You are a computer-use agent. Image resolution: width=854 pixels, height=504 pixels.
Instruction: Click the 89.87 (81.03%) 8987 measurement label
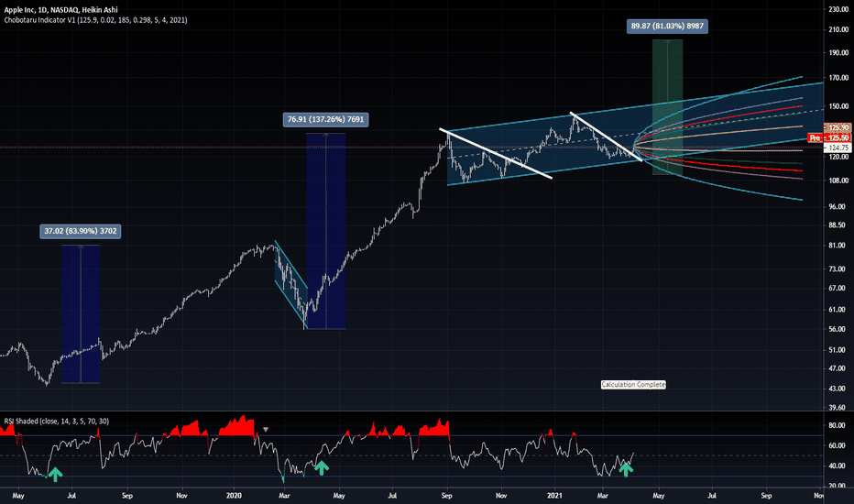pos(667,27)
